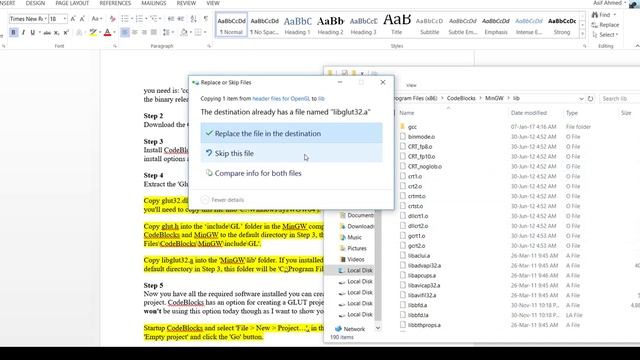640x360 pixels.
Task: Click the Borders icon
Action: (x=198, y=32)
